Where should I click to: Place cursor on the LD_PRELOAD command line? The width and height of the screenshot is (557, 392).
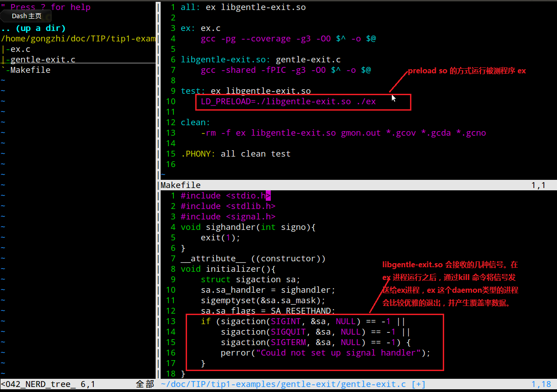(x=288, y=102)
